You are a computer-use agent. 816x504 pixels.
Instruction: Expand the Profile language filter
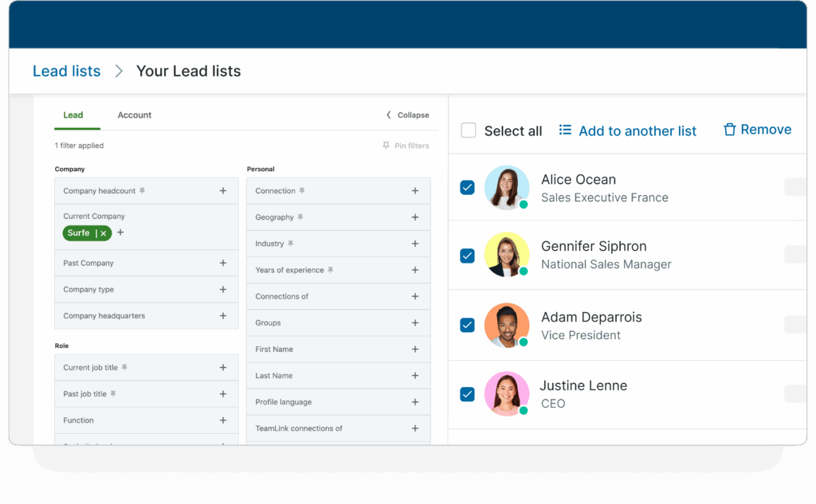pos(415,402)
